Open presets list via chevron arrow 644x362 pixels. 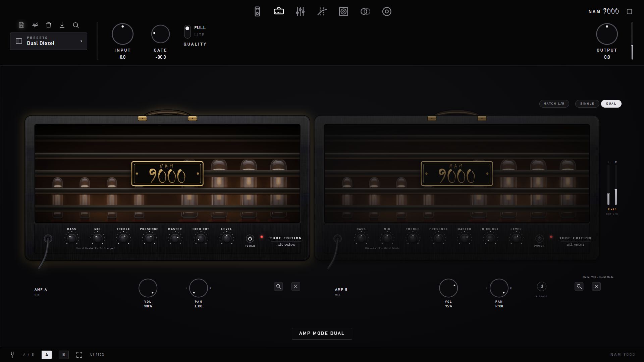[x=81, y=41]
